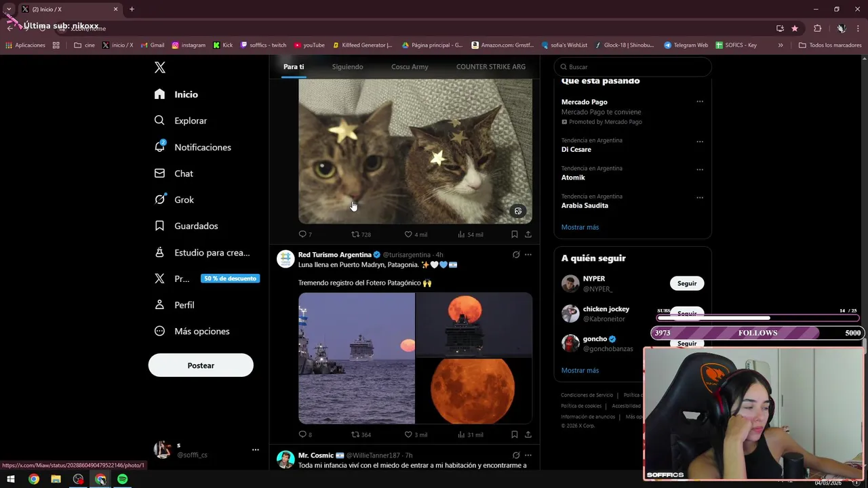Open Inicio home in sidebar
Viewport: 868px width, 488px height.
176,94
